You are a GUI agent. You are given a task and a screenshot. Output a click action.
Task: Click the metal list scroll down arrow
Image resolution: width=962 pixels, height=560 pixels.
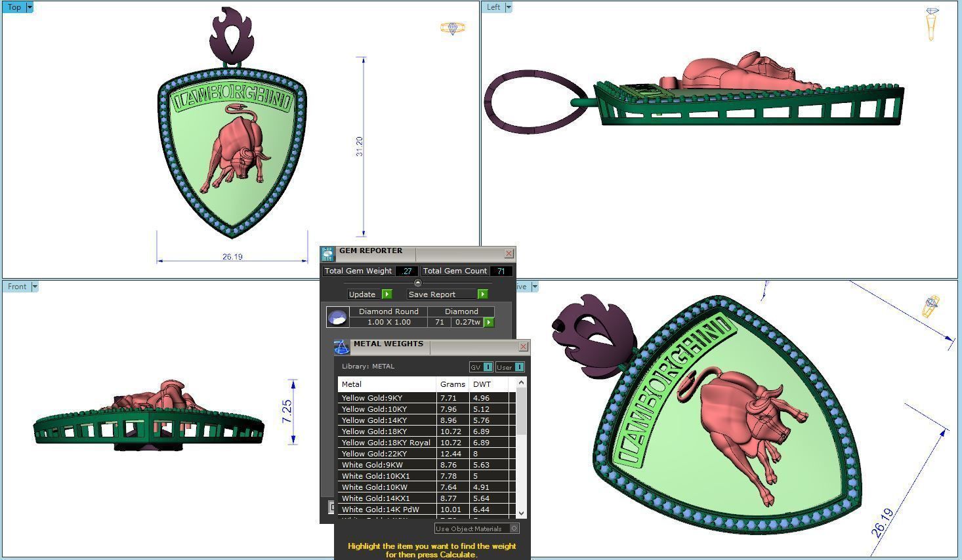pos(522,513)
